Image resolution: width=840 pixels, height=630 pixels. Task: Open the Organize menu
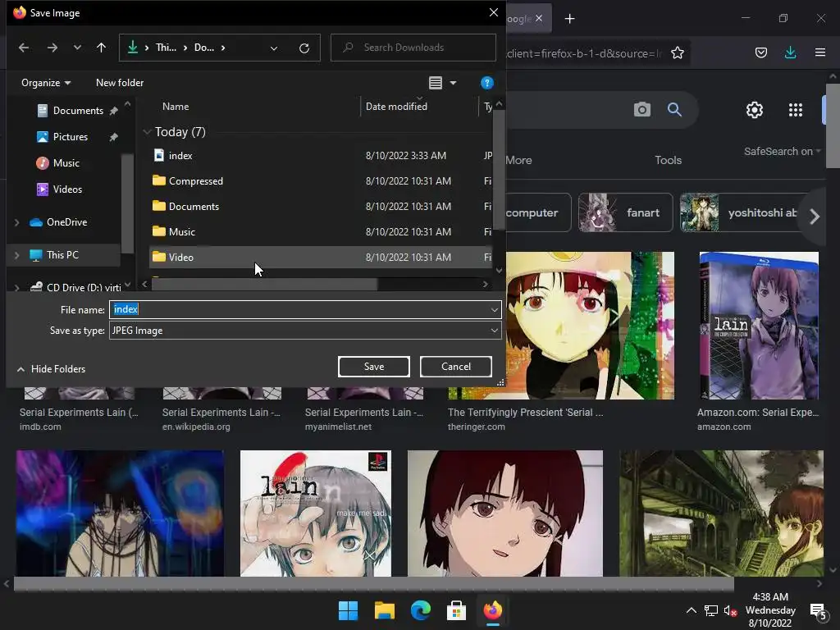pos(46,83)
